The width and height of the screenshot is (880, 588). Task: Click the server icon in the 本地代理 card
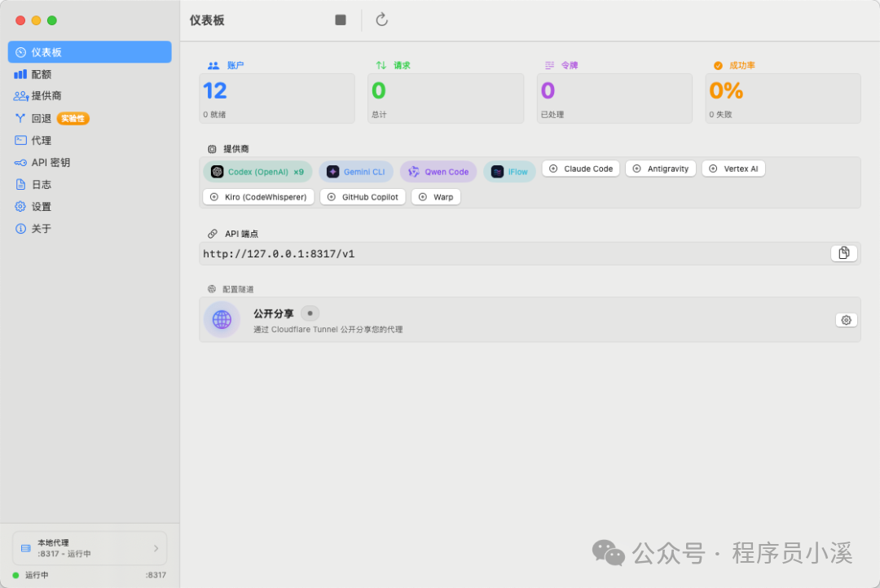pyautogui.click(x=26, y=548)
